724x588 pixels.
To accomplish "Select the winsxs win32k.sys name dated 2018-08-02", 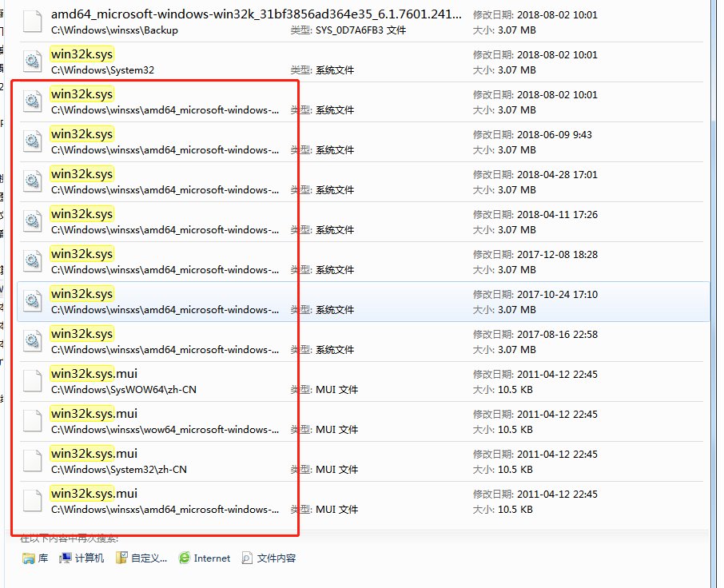I will pos(82,94).
